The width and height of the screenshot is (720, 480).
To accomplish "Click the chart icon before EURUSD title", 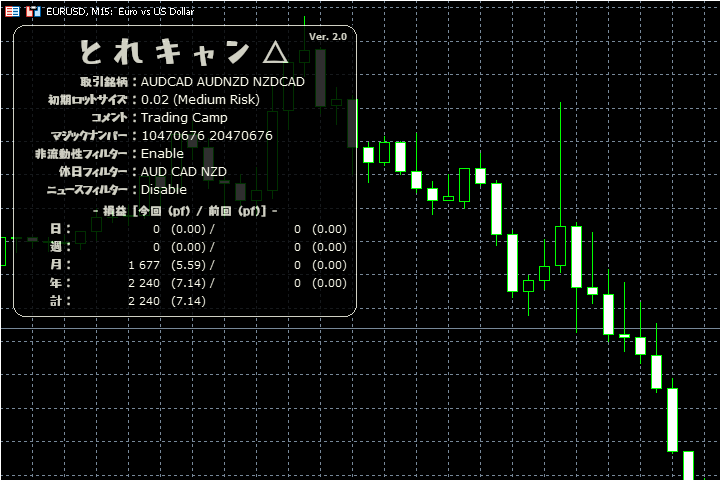I will point(33,11).
